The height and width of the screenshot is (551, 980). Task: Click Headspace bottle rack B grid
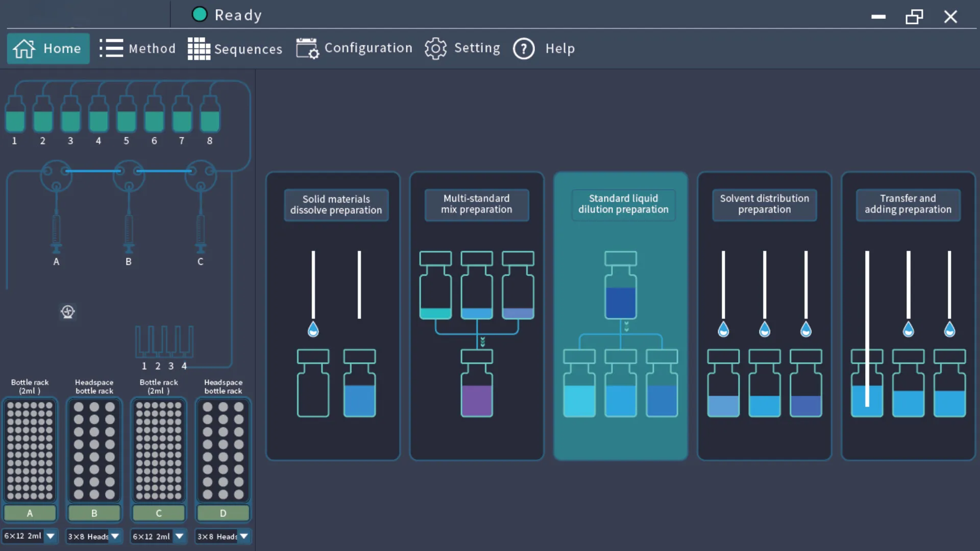(94, 450)
